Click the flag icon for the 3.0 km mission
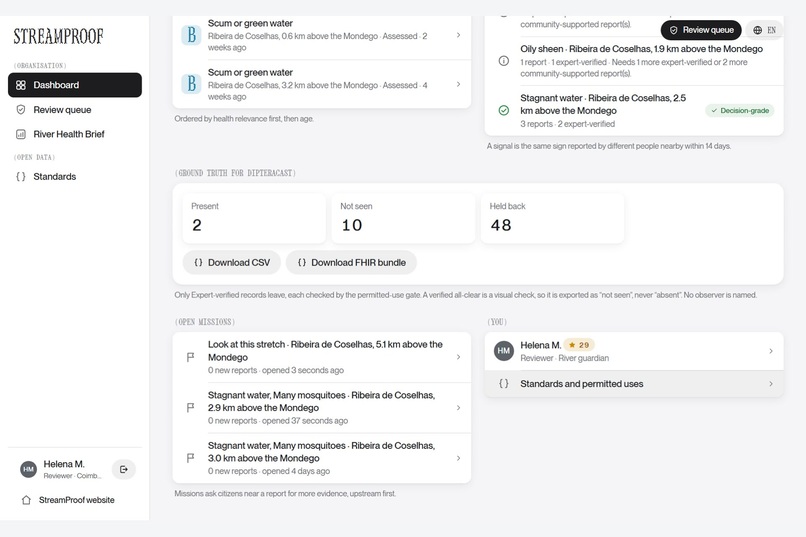This screenshot has width=806, height=537. pos(190,458)
